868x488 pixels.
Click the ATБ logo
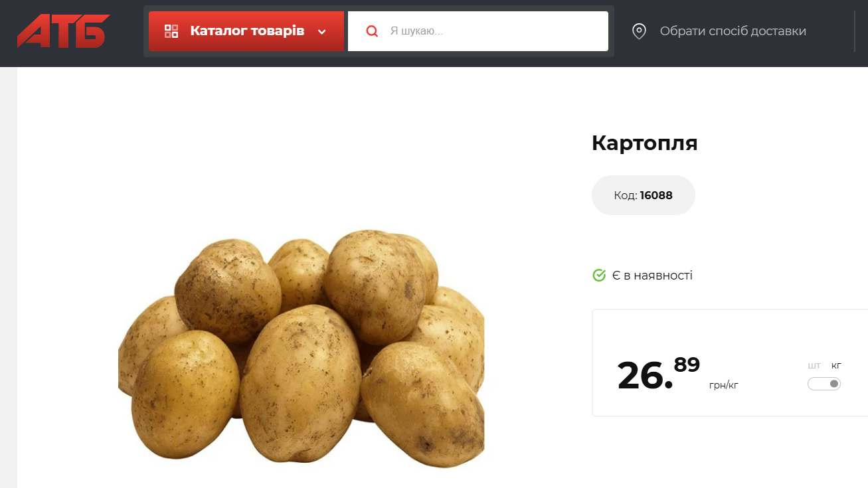[63, 31]
